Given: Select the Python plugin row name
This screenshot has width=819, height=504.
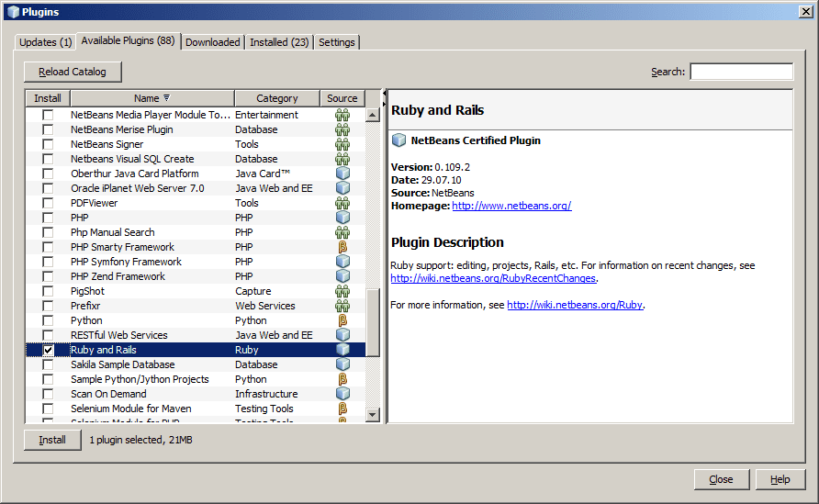Looking at the screenshot, I should click(x=86, y=320).
